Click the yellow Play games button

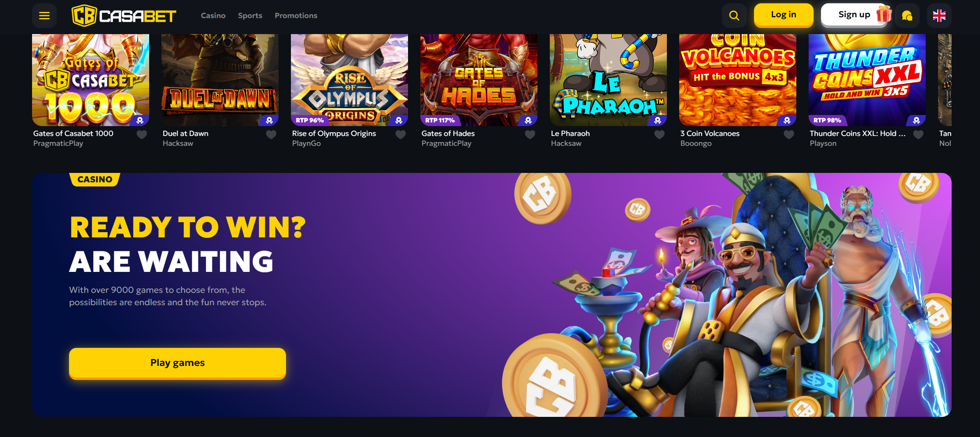(178, 363)
